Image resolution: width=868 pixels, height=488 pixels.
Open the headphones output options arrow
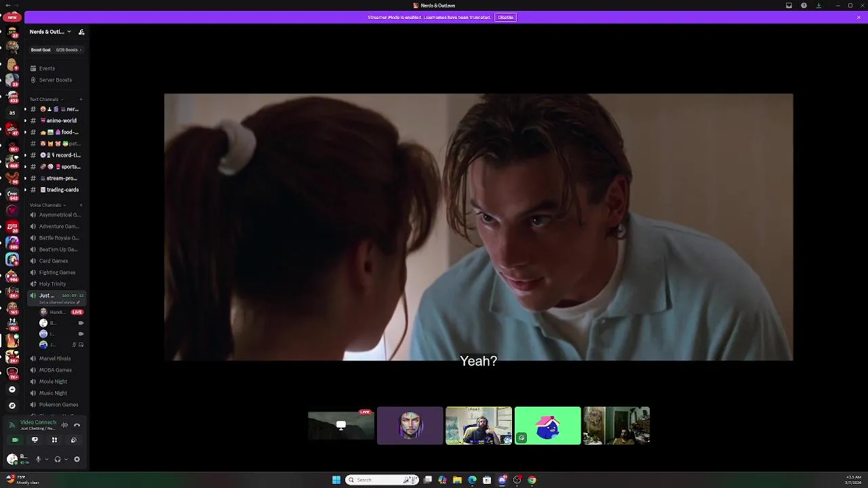tap(66, 459)
